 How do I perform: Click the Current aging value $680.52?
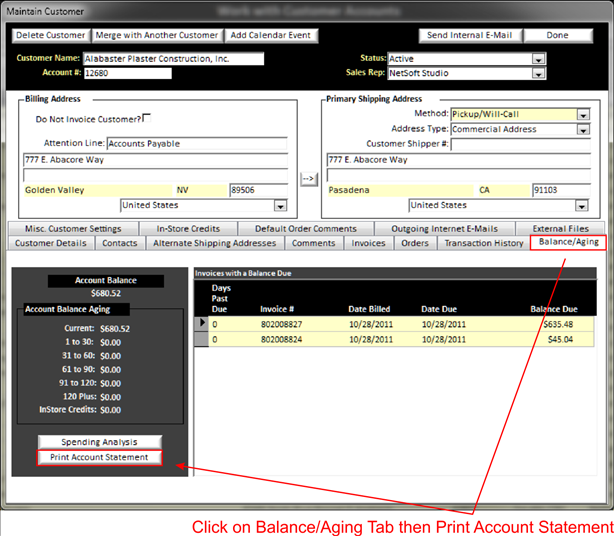(115, 328)
